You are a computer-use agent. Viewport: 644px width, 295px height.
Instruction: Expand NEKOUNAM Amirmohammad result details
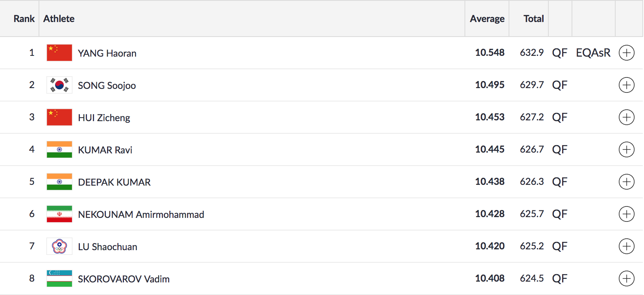tap(626, 214)
